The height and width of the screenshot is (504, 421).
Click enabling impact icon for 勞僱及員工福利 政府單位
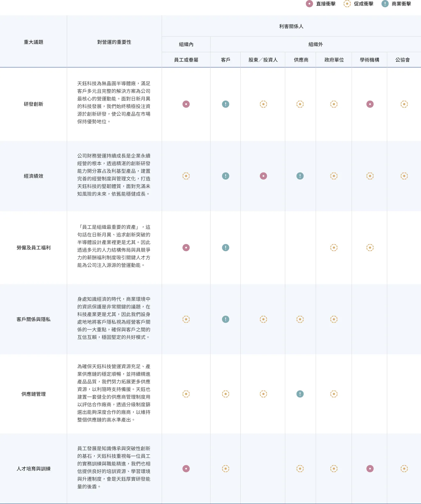pyautogui.click(x=334, y=248)
